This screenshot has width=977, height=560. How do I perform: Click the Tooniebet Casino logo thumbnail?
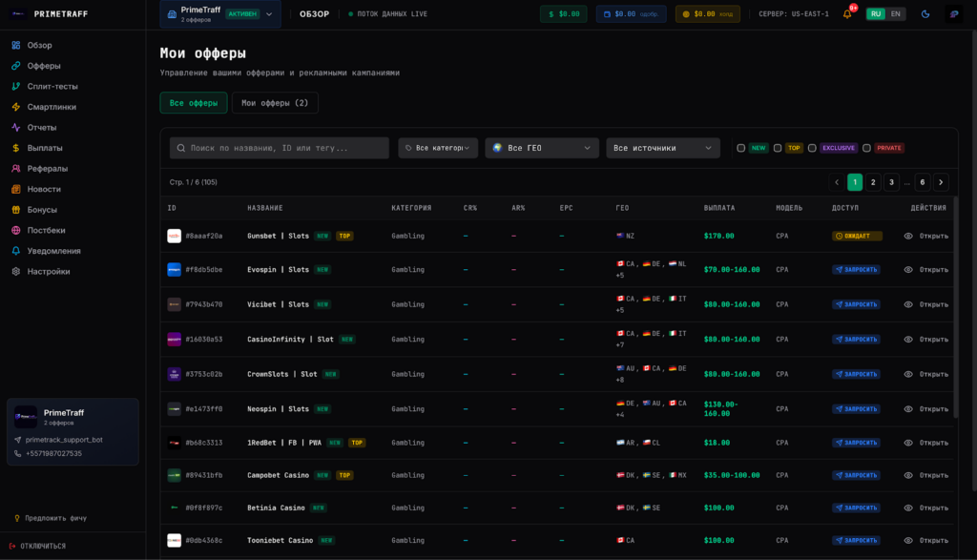174,540
